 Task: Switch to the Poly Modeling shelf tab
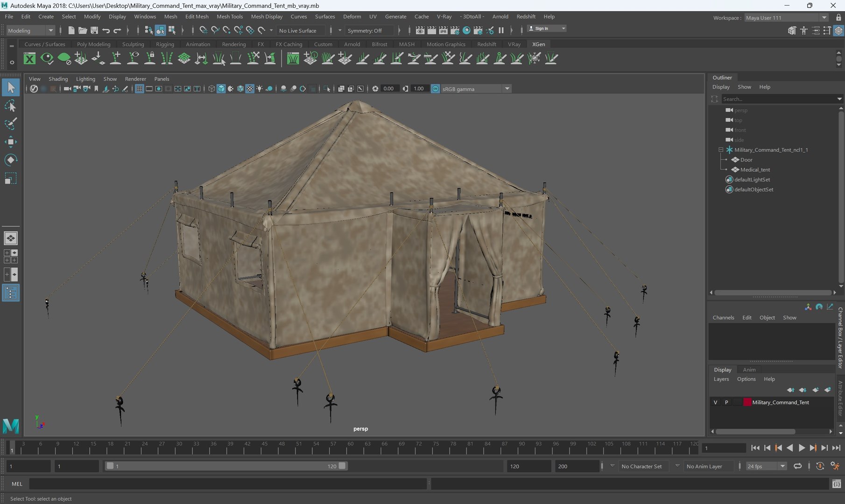[93, 44]
